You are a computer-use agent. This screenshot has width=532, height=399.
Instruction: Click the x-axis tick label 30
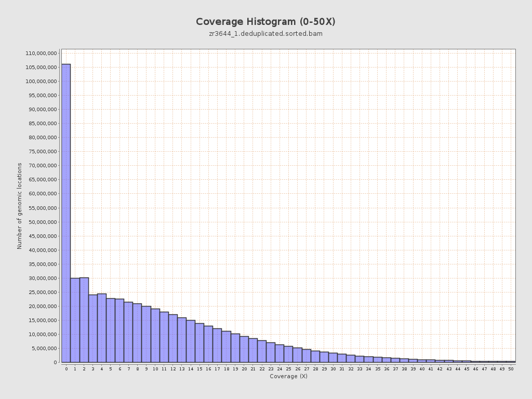pyautogui.click(x=333, y=369)
